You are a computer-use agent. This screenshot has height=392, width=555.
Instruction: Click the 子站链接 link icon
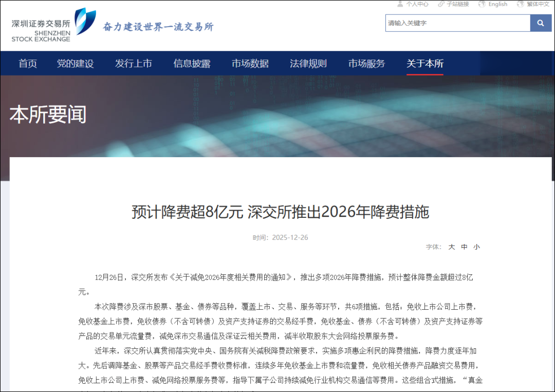[440, 4]
